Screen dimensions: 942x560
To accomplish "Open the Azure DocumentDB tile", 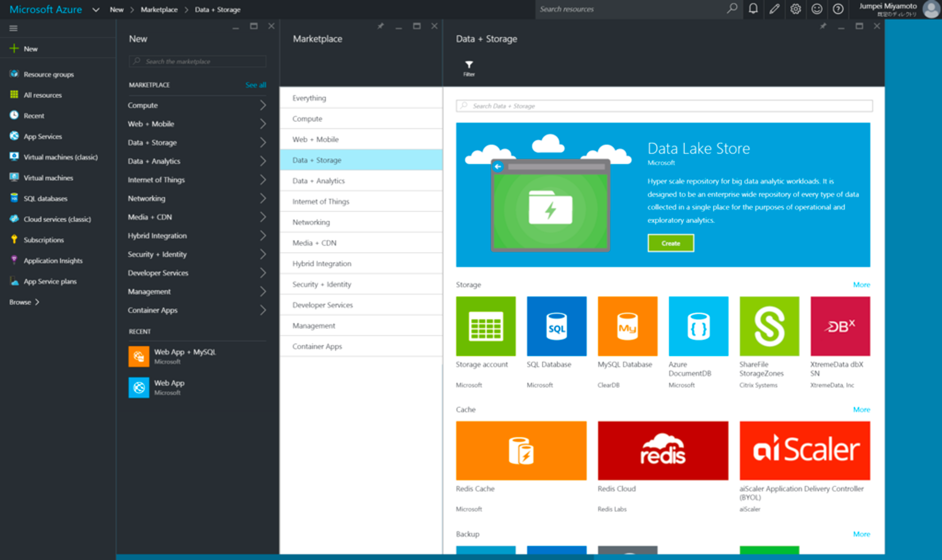I will [698, 326].
